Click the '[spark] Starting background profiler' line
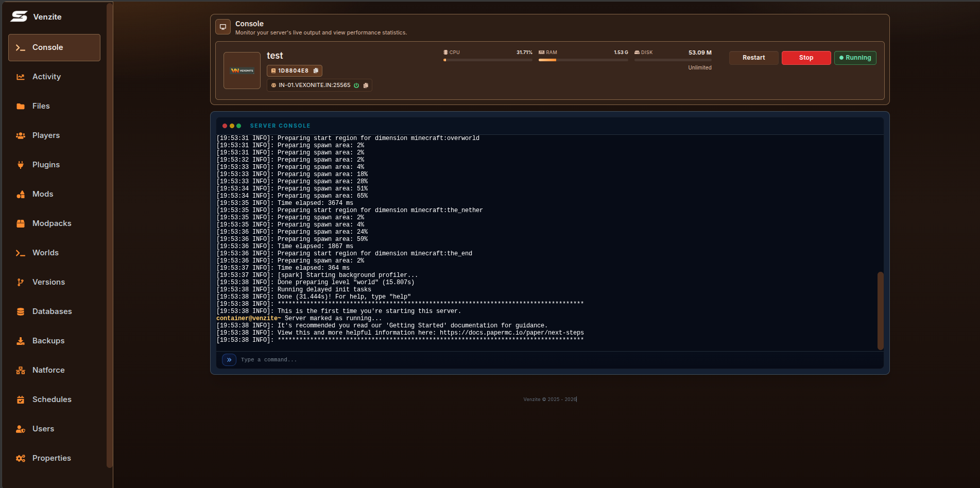The height and width of the screenshot is (488, 980). [317, 275]
